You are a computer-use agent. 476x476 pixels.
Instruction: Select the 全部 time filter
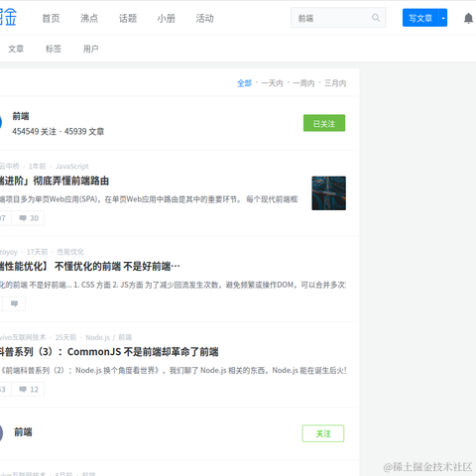coord(245,83)
